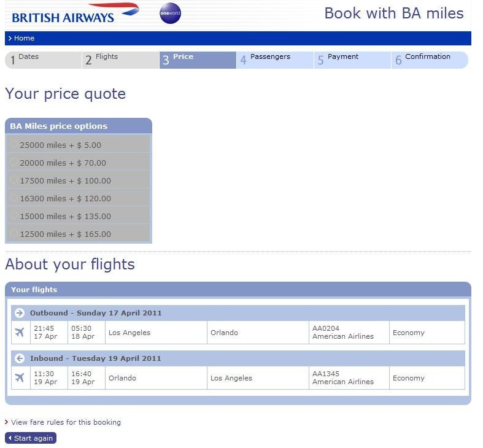Click the British Airways logo
The height and width of the screenshot is (448, 483).
coord(75,14)
